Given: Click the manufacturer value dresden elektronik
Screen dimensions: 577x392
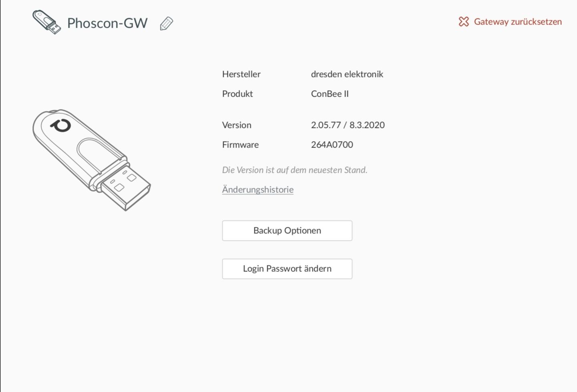Looking at the screenshot, I should 347,74.
